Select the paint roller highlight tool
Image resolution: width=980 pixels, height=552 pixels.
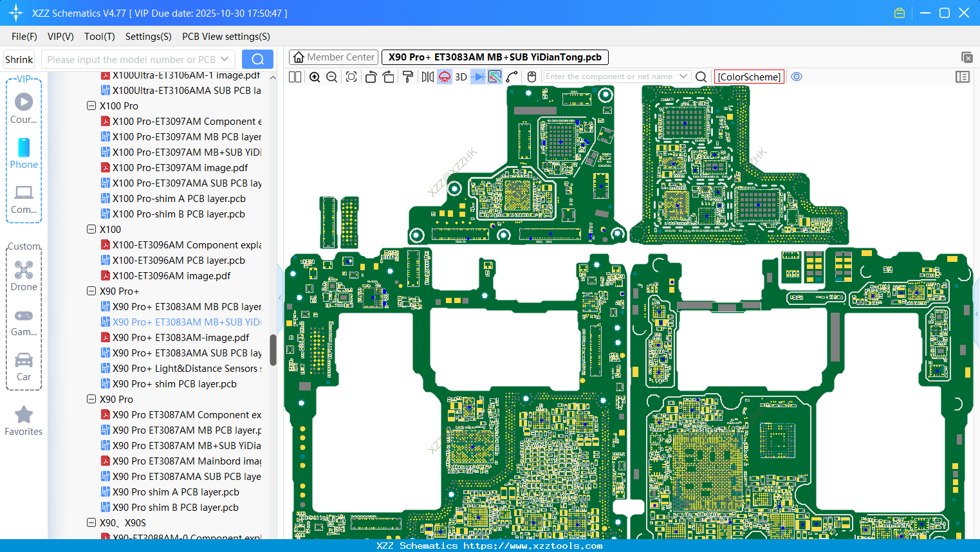pos(408,77)
